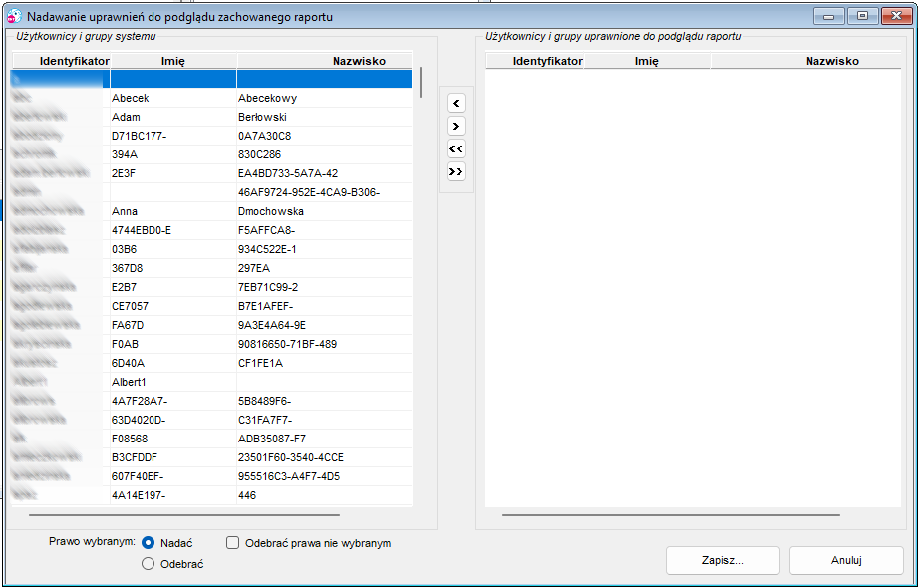
Task: Select the 63D4020D- cell
Action: click(173, 420)
